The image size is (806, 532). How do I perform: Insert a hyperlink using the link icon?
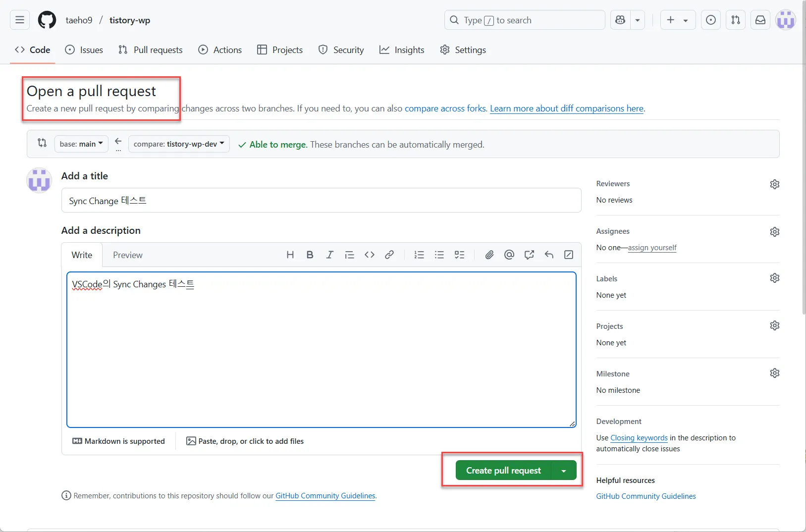[389, 255]
